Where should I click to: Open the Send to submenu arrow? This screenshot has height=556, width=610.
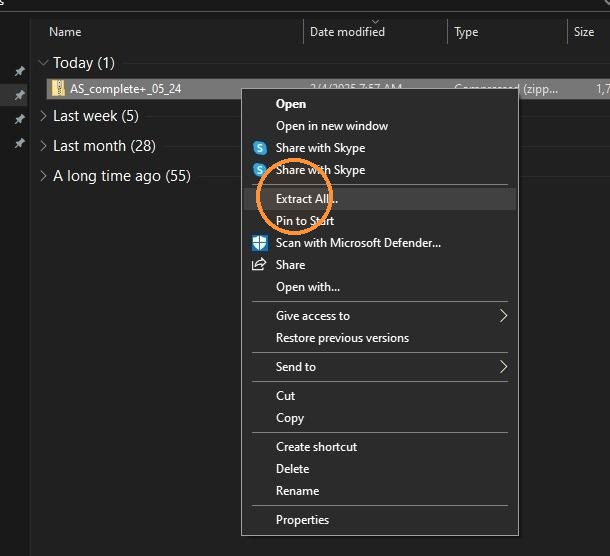pos(503,367)
